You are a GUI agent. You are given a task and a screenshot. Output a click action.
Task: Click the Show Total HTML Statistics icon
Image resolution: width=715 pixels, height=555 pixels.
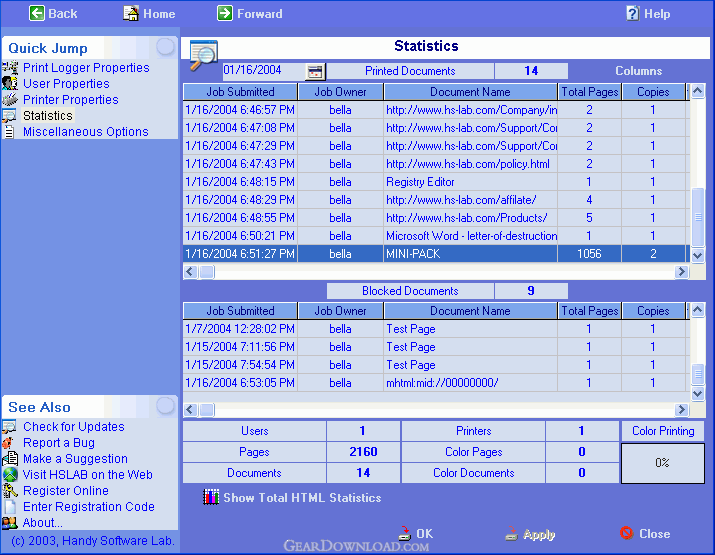tap(211, 497)
